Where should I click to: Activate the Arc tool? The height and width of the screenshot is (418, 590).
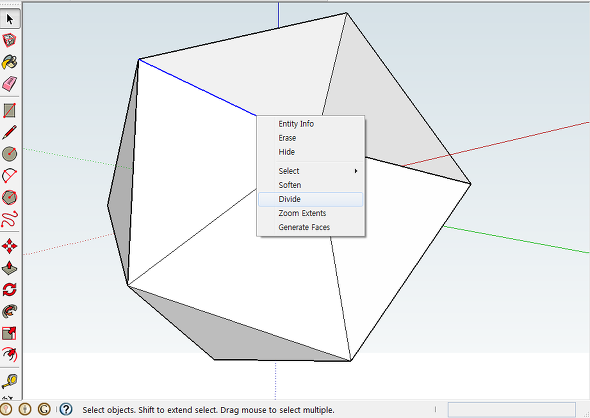[x=10, y=176]
